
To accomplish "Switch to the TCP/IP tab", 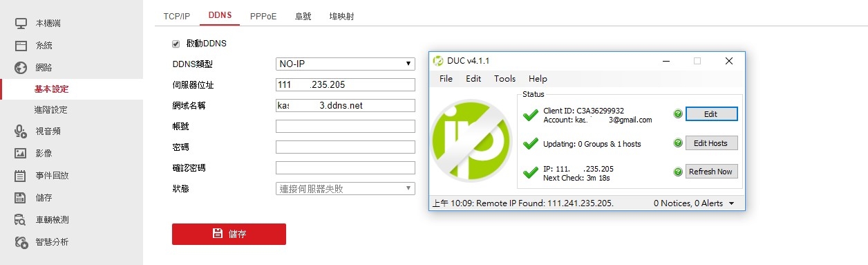I will (177, 16).
